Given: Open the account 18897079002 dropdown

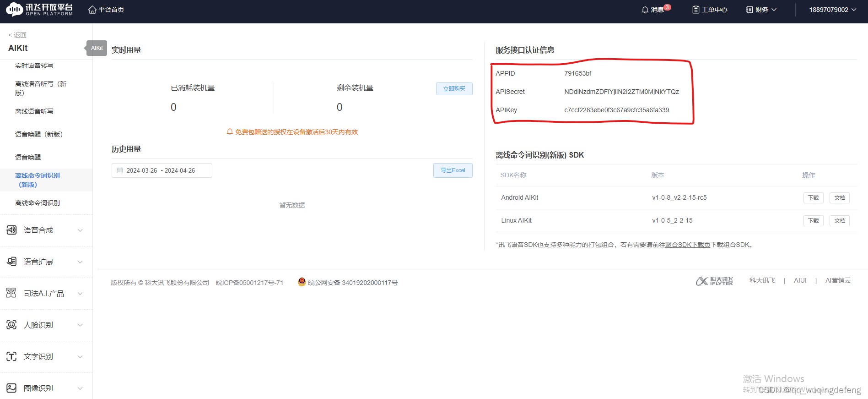Looking at the screenshot, I should [854, 10].
